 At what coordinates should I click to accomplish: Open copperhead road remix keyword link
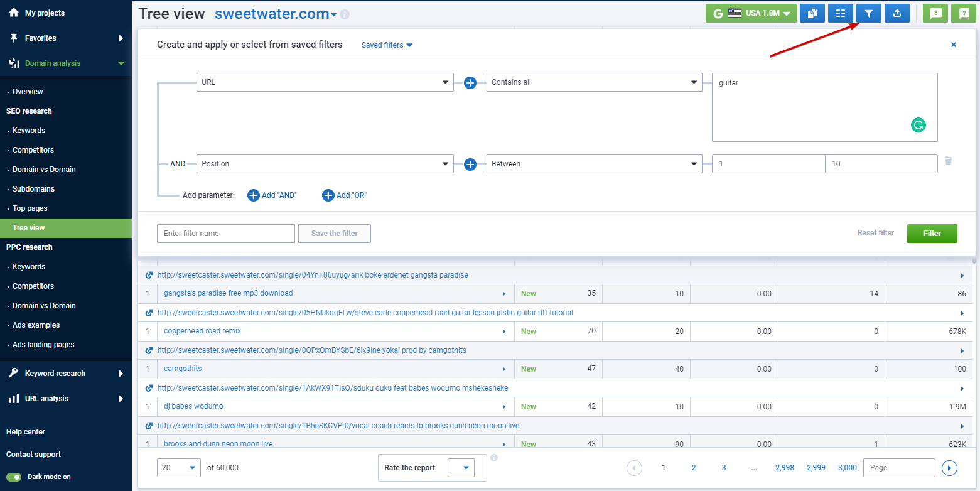click(x=202, y=331)
